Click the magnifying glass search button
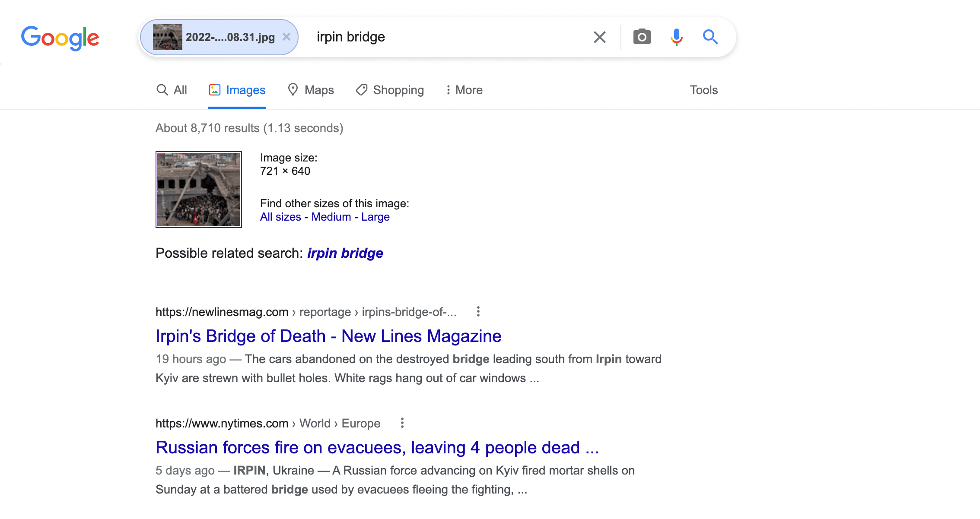The width and height of the screenshot is (980, 519). [710, 37]
